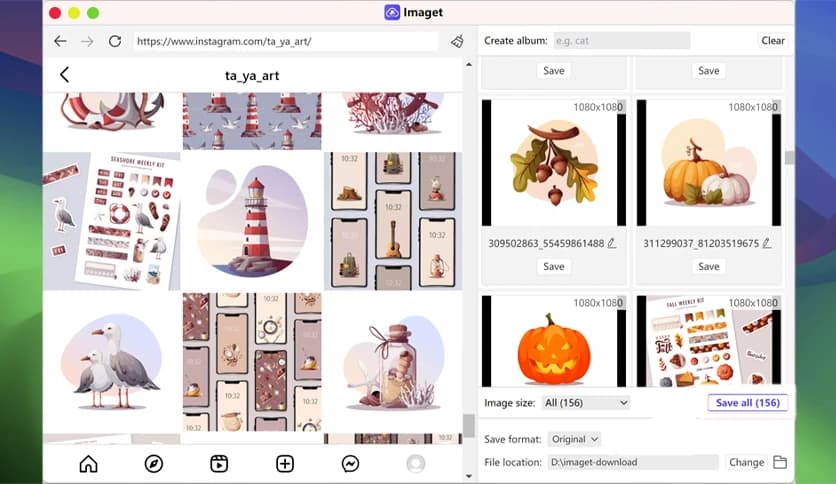Open the shells in bottle illustration post
Viewport: 836px width, 484px height.
point(393,362)
